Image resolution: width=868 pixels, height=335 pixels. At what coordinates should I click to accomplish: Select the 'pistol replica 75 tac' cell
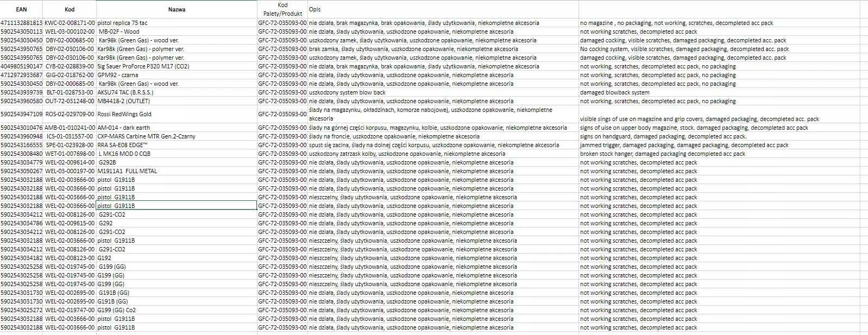(123, 23)
